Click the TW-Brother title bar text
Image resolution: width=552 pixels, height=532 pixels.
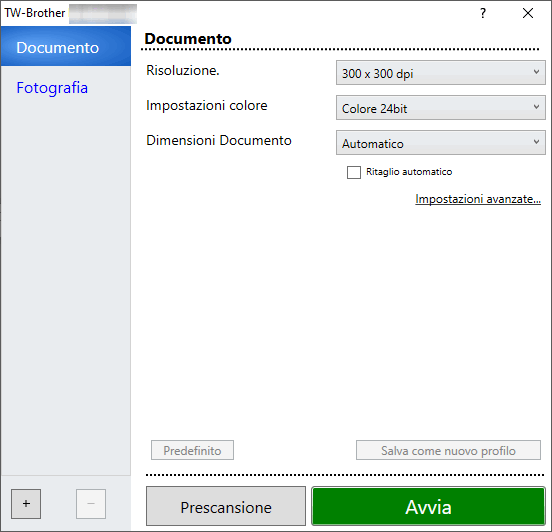coord(35,13)
